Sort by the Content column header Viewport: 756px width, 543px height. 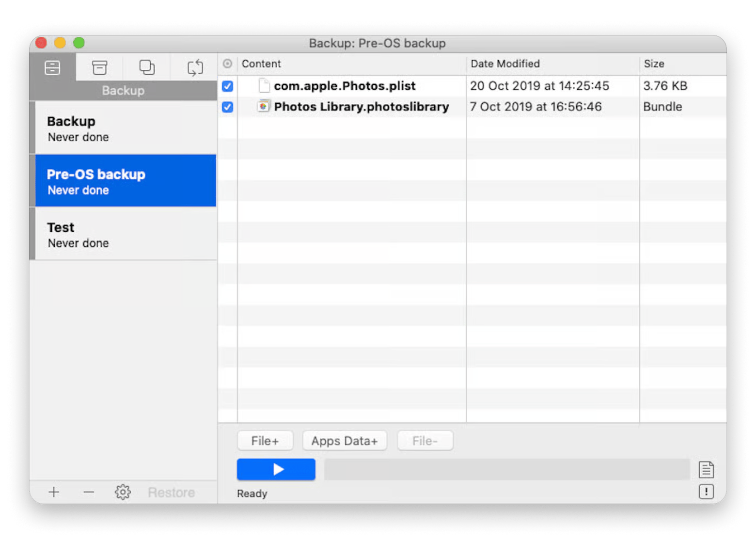[x=351, y=64]
